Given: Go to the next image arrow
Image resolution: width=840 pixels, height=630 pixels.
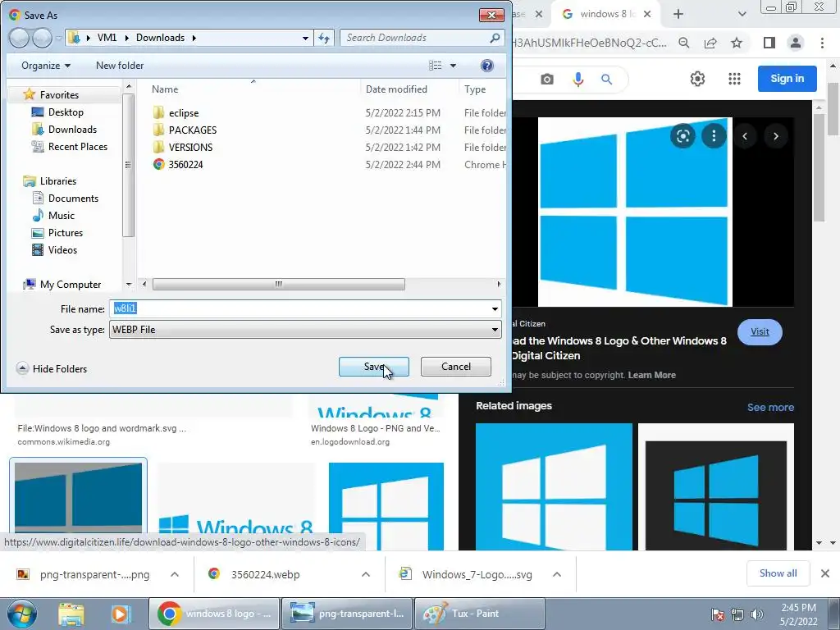Looking at the screenshot, I should [x=776, y=136].
